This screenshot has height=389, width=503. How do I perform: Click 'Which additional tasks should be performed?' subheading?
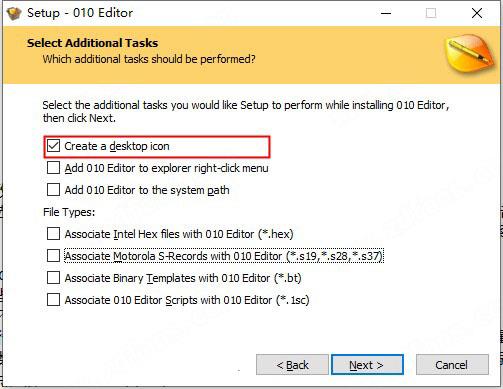tap(149, 59)
